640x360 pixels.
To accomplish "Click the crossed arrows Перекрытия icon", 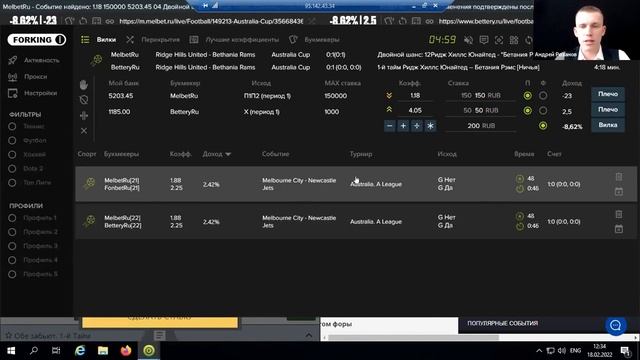I will pos(130,40).
